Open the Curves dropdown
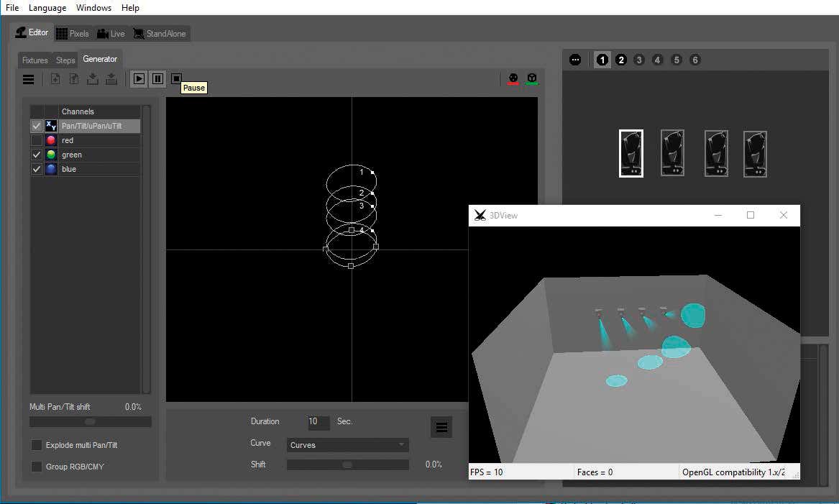The width and height of the screenshot is (839, 504). click(348, 445)
